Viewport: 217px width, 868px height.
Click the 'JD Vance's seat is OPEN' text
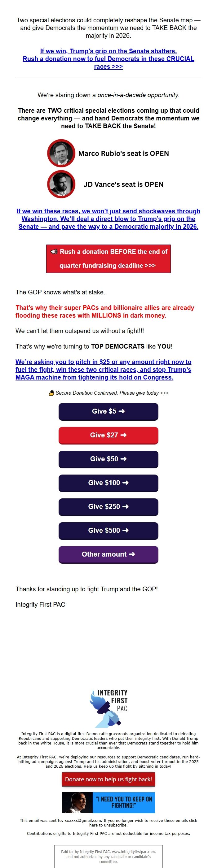click(x=123, y=185)
